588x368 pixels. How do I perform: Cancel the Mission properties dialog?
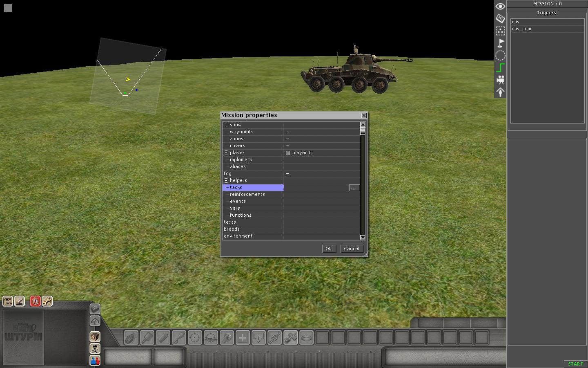[x=352, y=249]
